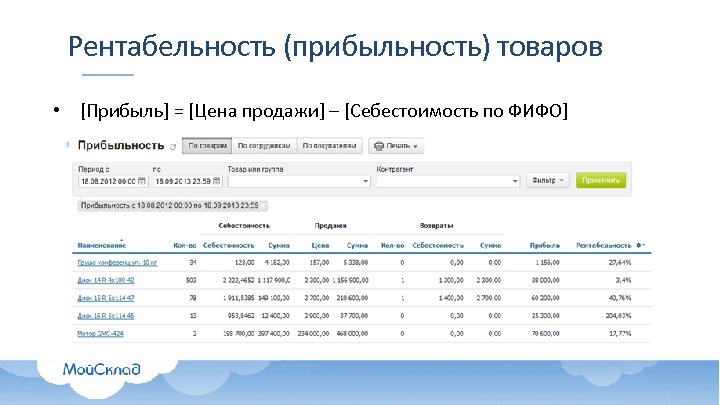Click the 210 600,00 sales sum cell
The width and height of the screenshot is (720, 405).
coord(352,298)
